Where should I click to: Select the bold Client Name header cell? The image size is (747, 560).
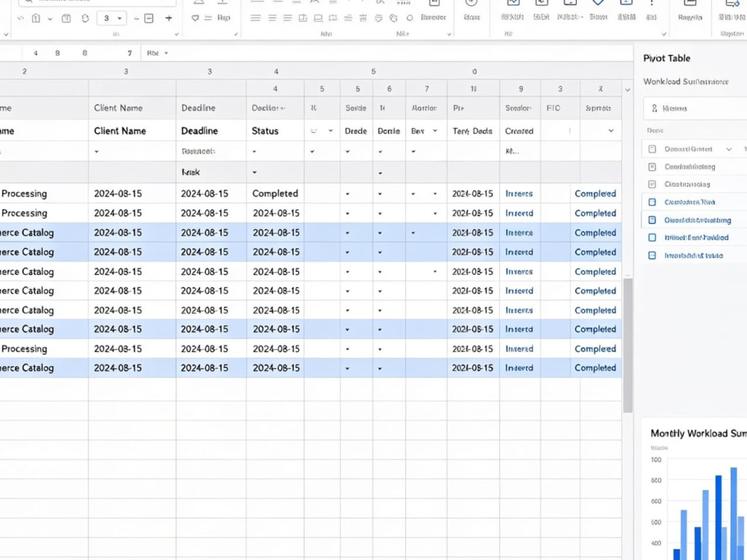(132, 131)
